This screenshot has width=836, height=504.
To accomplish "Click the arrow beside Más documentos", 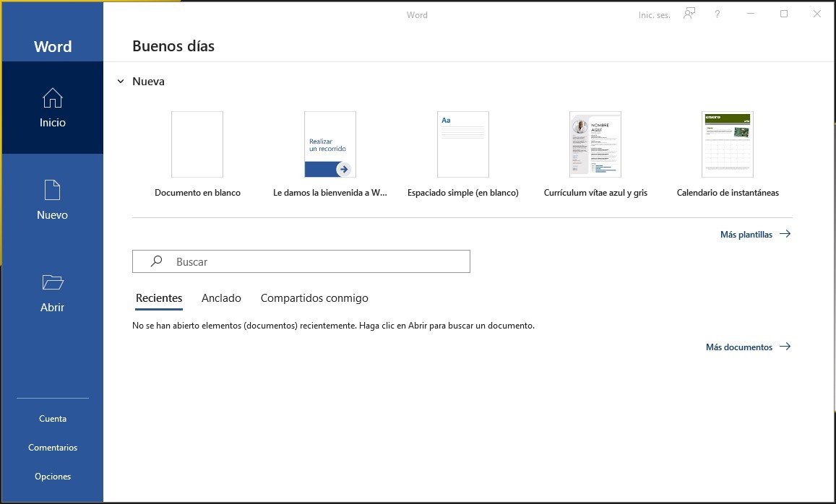I will (785, 347).
